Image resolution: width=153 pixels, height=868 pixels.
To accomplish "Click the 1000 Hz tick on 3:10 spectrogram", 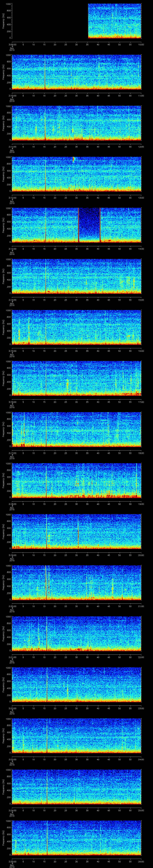I will (x=8, y=55).
